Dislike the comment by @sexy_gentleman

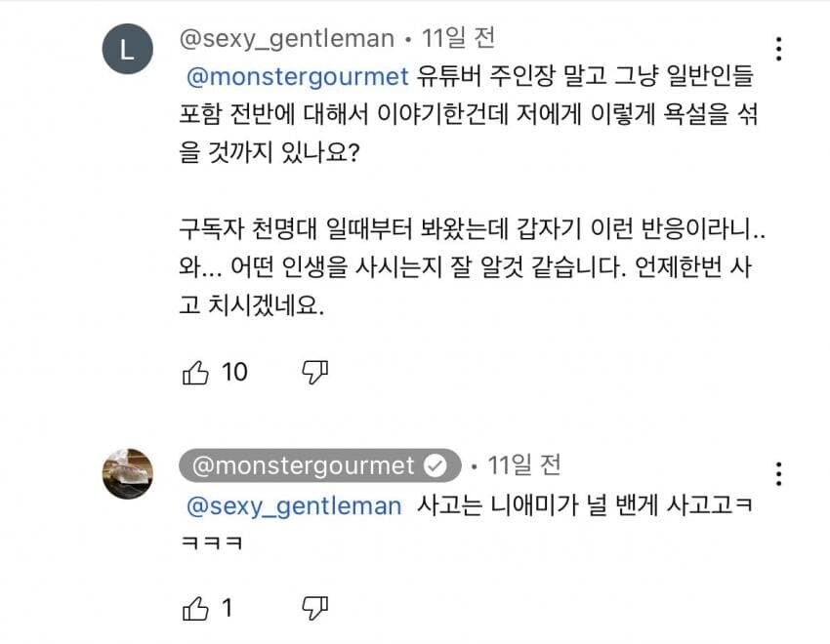(314, 372)
